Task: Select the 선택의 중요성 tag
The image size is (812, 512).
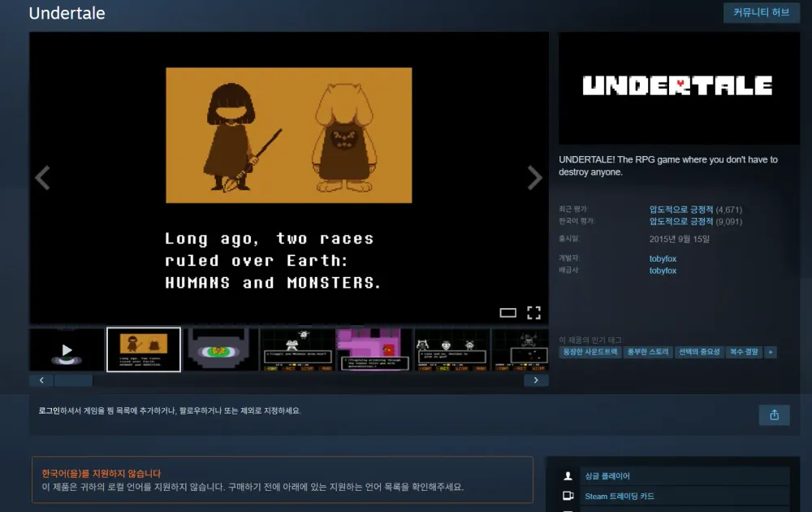Action: [699, 352]
